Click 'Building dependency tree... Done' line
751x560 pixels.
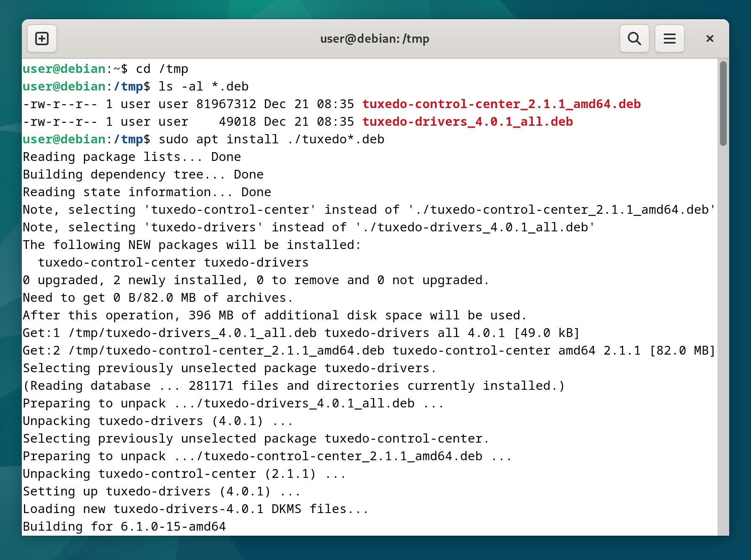143,174
